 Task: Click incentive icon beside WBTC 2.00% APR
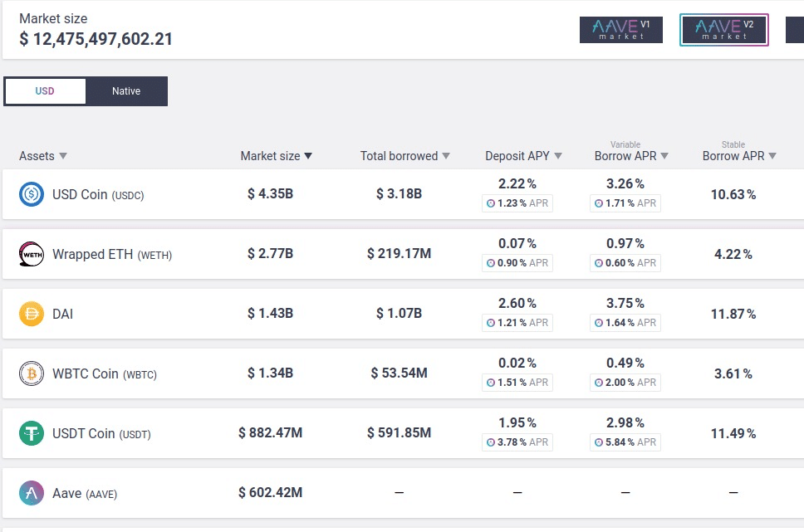coord(598,383)
